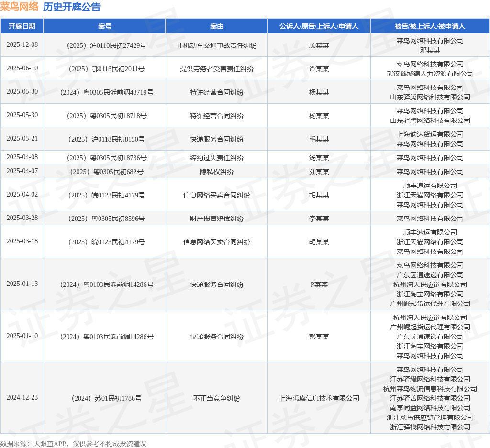The image size is (490, 448).
Task: Click plaintiff name 刘某某
Action: tap(319, 172)
